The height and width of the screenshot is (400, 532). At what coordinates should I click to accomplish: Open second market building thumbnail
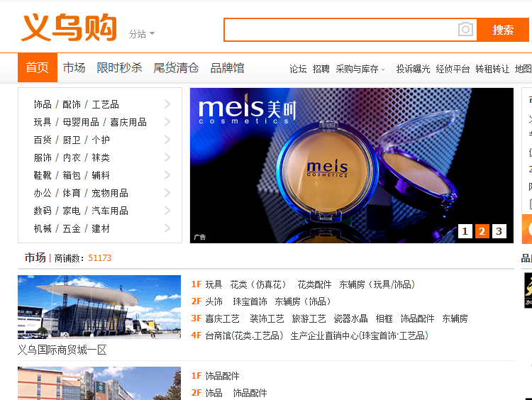[99, 384]
